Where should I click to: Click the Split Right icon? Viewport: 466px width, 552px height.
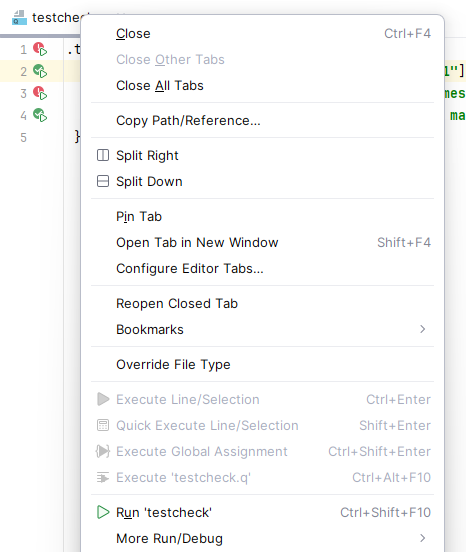103,155
